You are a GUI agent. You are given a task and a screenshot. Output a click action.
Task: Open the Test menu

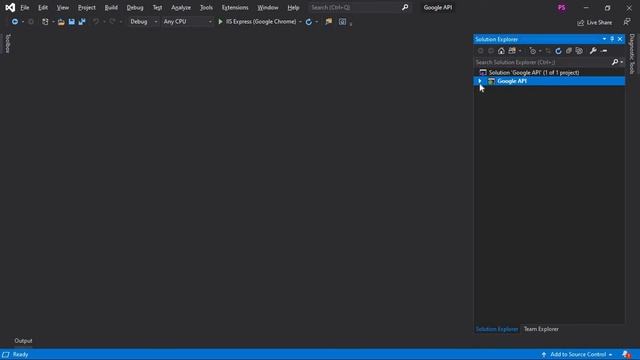157,7
